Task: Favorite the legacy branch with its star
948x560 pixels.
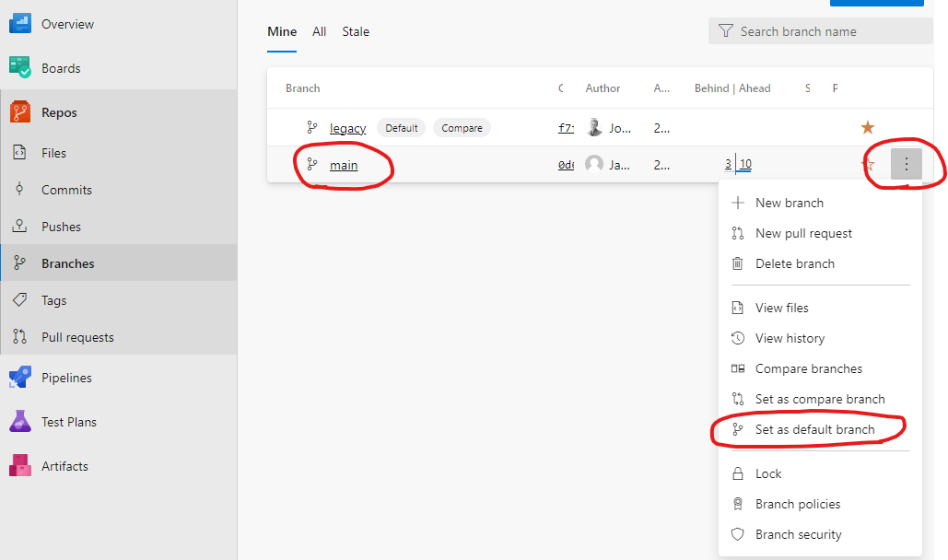Action: [x=865, y=127]
